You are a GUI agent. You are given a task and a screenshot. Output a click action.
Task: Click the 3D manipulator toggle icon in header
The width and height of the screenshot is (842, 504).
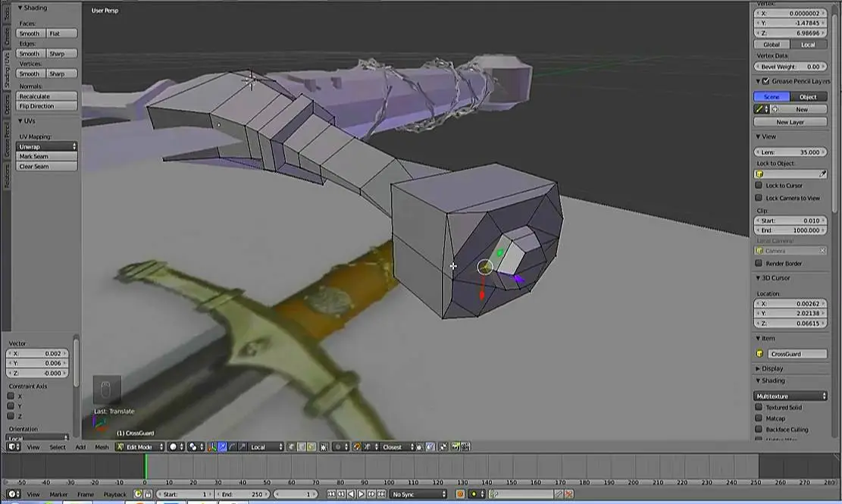click(x=212, y=447)
